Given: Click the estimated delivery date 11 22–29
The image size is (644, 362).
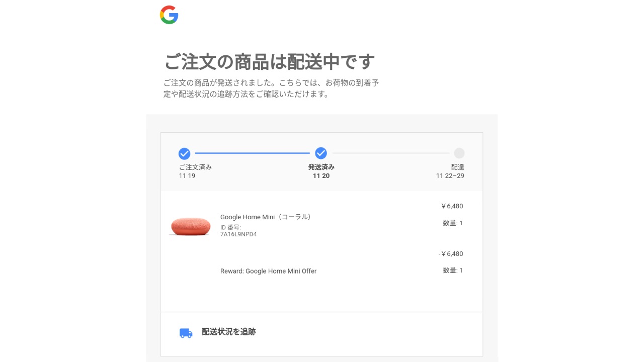Looking at the screenshot, I should coord(450,176).
